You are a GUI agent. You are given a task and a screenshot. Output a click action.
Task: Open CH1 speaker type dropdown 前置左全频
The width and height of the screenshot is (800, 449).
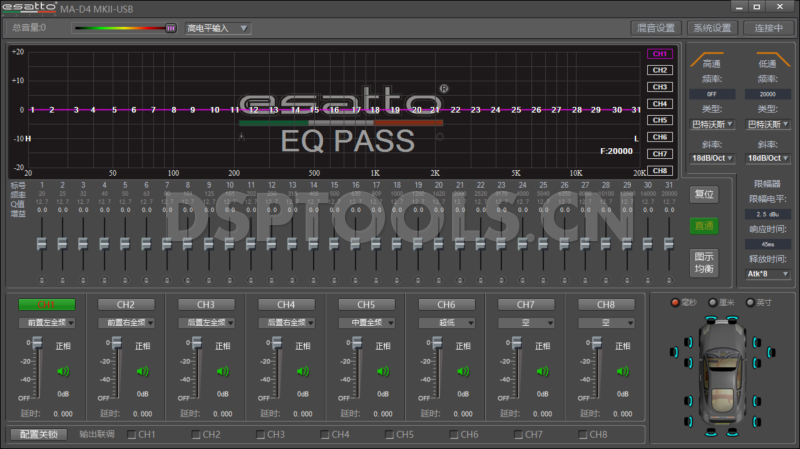click(47, 322)
